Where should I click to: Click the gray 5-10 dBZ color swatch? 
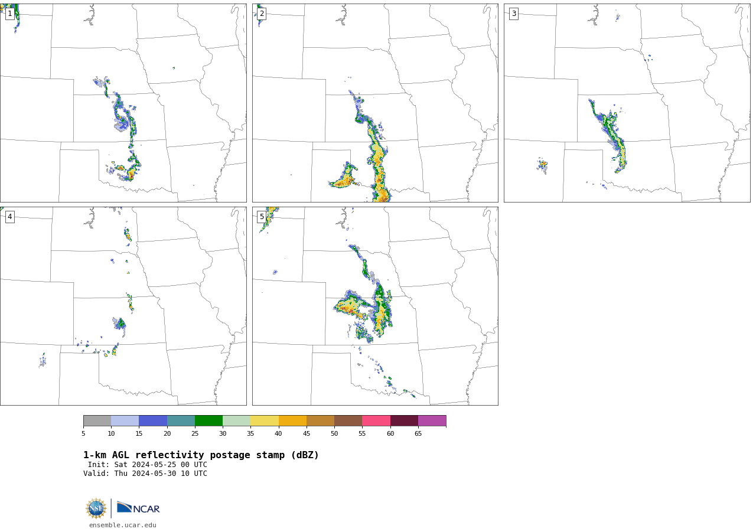pyautogui.click(x=97, y=421)
